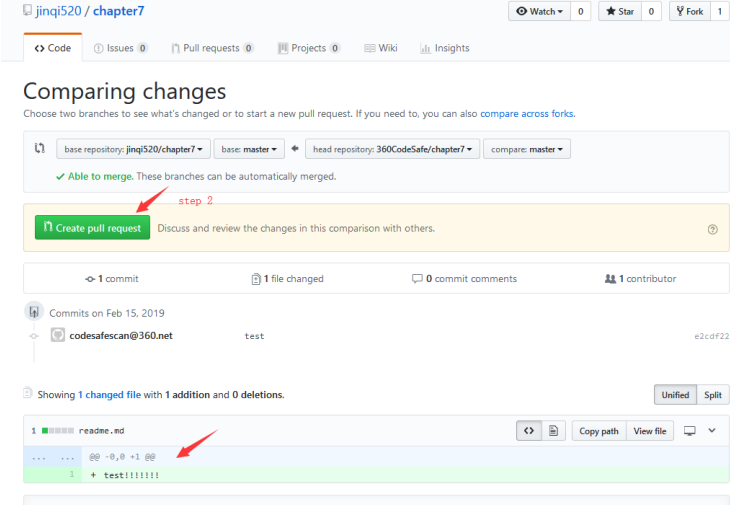Click readme.md file name in diff header
Screen dimensions: 730x505
pyautogui.click(x=101, y=431)
